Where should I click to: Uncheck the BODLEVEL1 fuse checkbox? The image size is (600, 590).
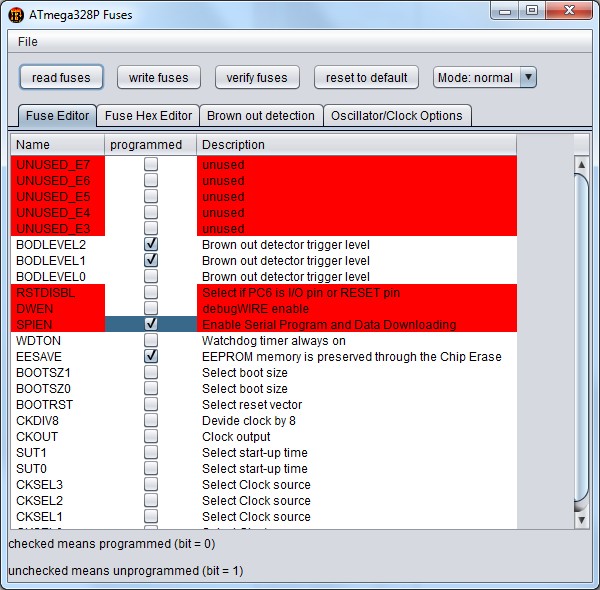[x=151, y=260]
